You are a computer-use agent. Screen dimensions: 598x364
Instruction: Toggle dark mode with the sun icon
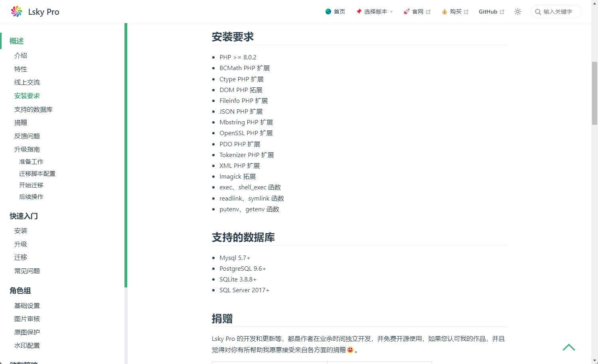point(518,12)
